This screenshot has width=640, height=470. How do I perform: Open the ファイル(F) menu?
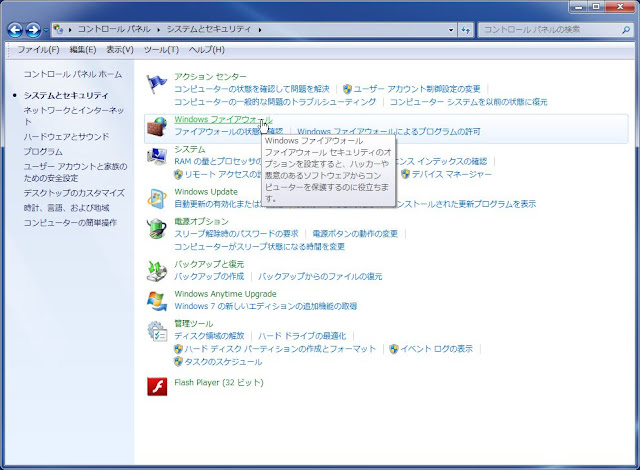point(38,49)
